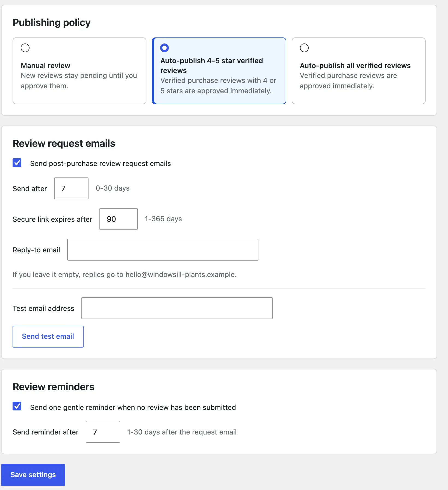This screenshot has width=448, height=490.
Task: Toggle the gentle reminder checkbox
Action: 17,406
